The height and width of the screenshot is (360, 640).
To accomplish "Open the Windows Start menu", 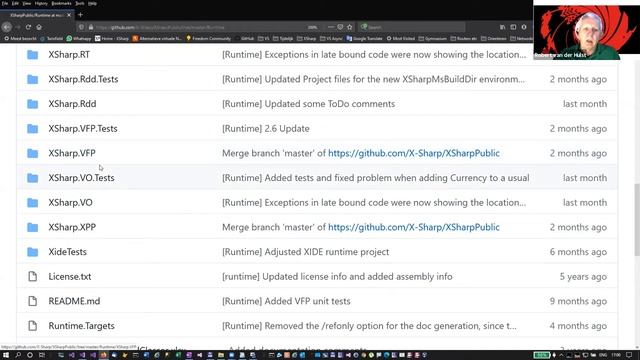I will point(6,355).
